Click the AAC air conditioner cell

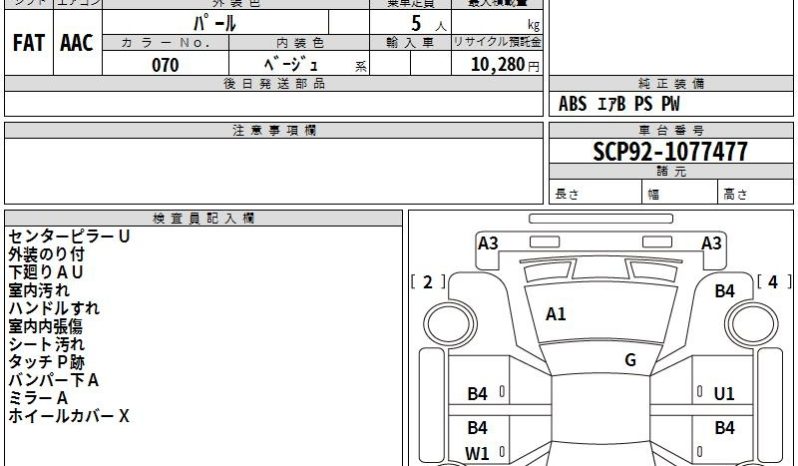(76, 44)
